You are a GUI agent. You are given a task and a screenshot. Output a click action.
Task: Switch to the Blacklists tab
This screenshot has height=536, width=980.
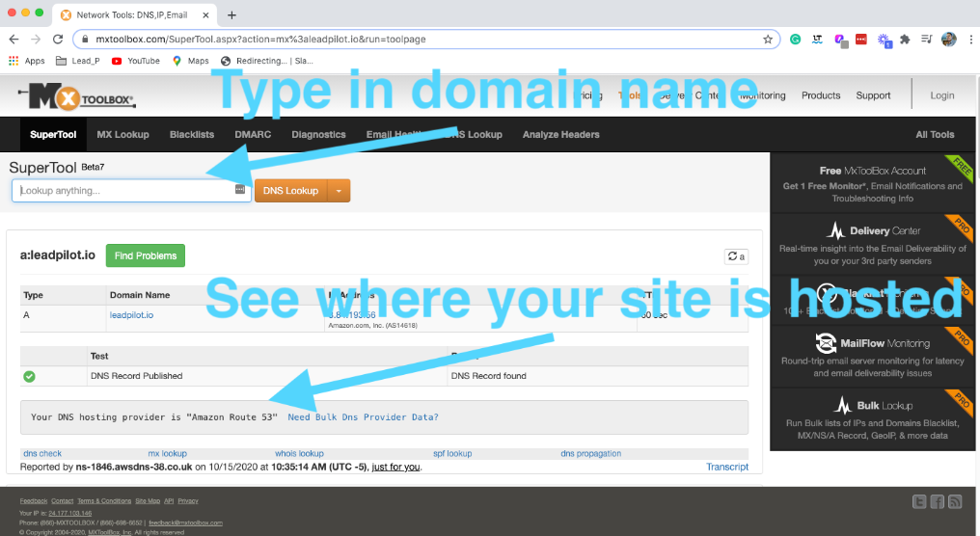pos(192,134)
